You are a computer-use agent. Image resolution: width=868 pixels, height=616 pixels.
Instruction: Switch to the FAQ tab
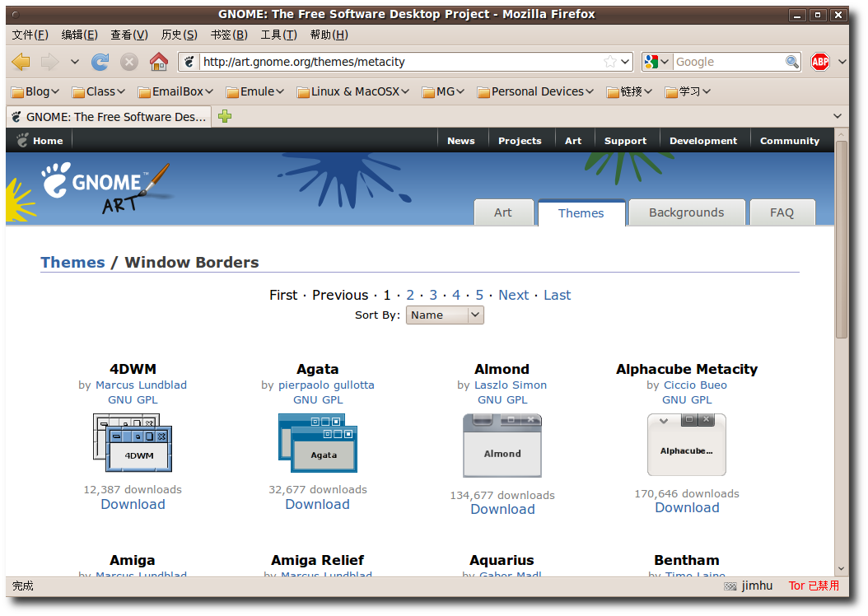(782, 212)
